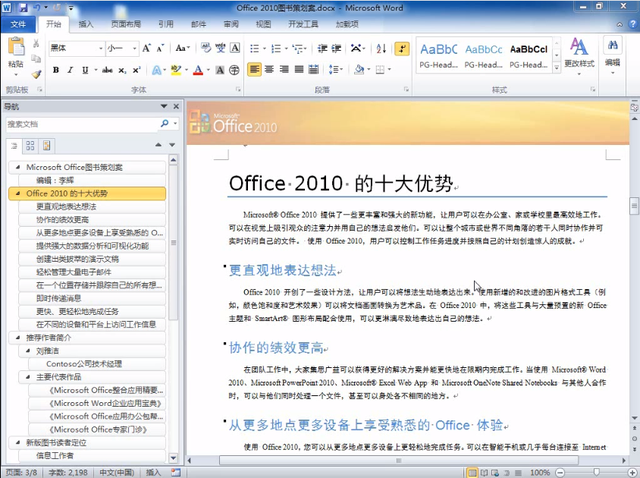Open the 文件 (File) tab

18,23
